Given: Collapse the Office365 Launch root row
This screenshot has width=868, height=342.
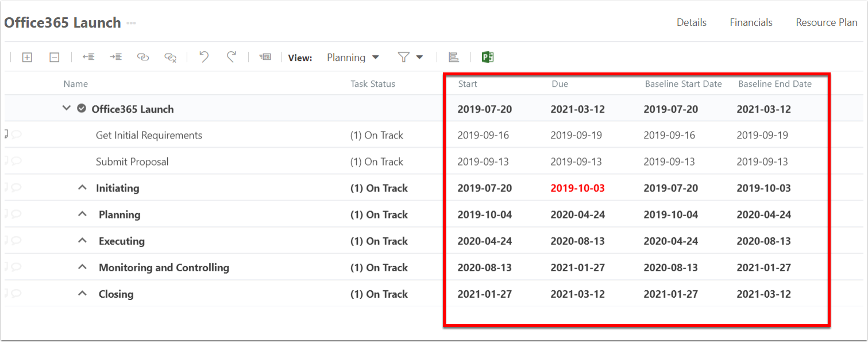Looking at the screenshot, I should coord(67,108).
